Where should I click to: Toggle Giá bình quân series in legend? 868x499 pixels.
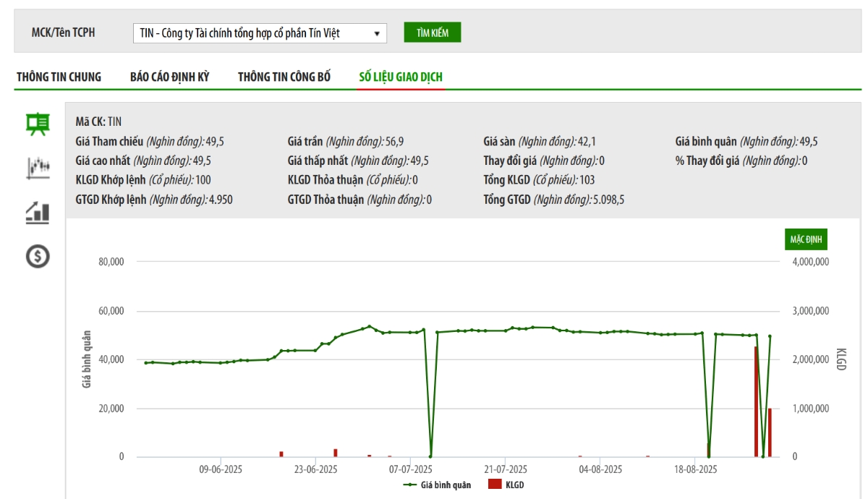pyautogui.click(x=438, y=485)
